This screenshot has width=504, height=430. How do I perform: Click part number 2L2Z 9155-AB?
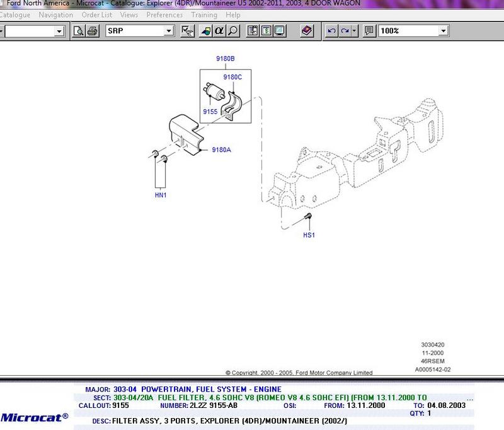[214, 405]
